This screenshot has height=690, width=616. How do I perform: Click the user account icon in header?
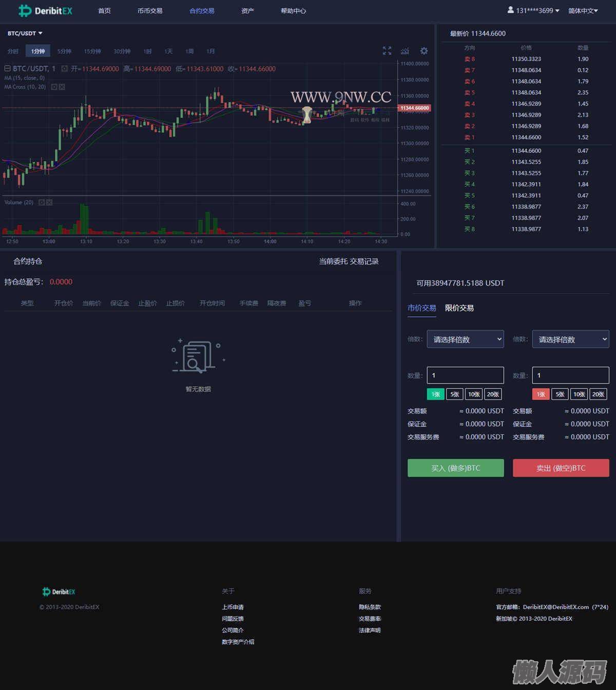(x=510, y=10)
